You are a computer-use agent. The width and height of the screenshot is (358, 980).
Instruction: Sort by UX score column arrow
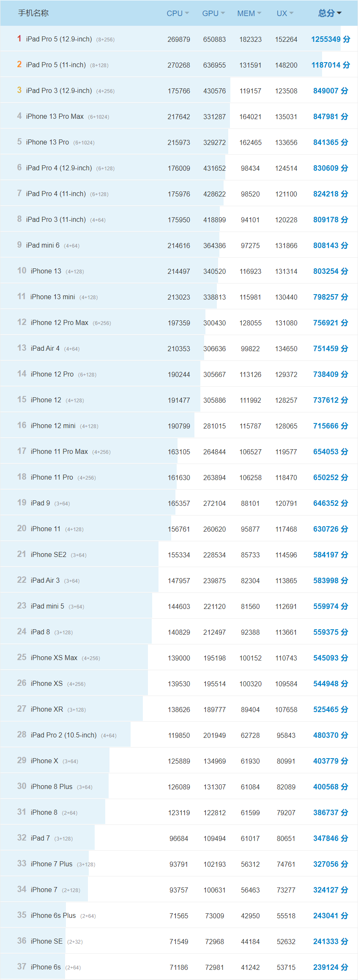[291, 13]
